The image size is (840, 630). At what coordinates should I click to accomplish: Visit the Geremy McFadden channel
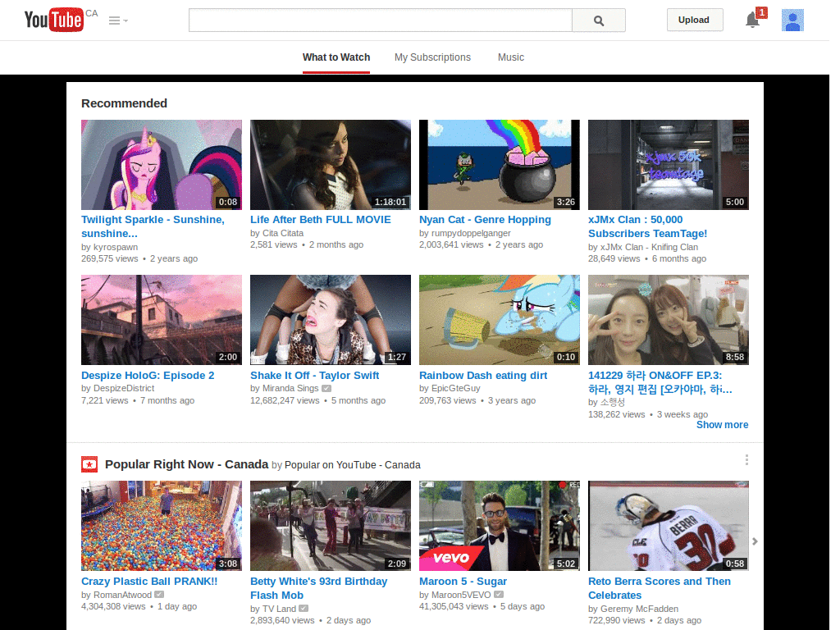(640, 609)
